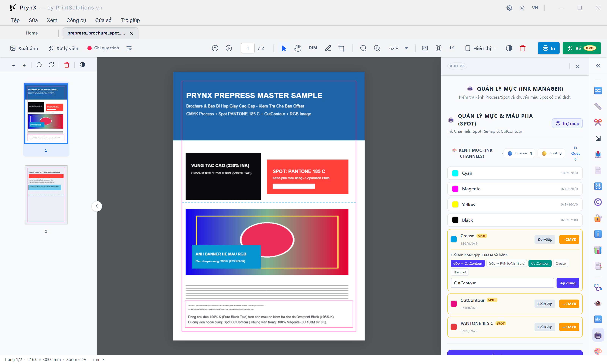
Task: Click the Áp dụng button
Action: click(568, 283)
